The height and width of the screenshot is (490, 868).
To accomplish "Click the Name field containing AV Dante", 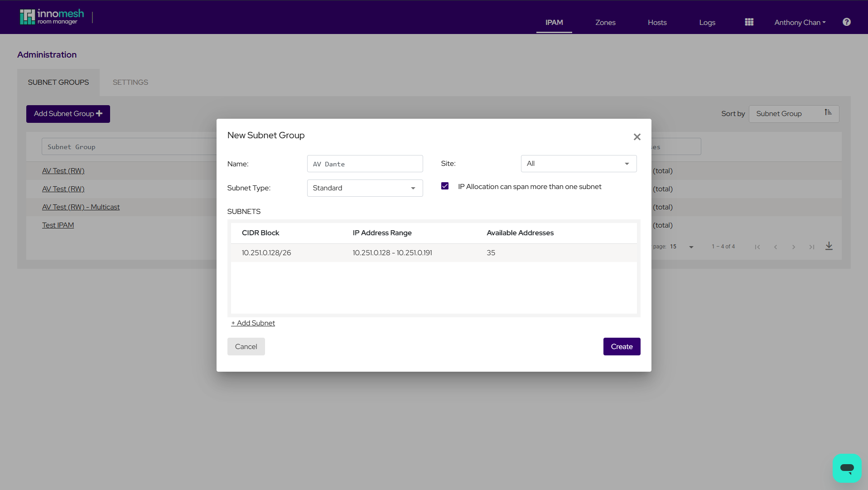I will pos(365,164).
